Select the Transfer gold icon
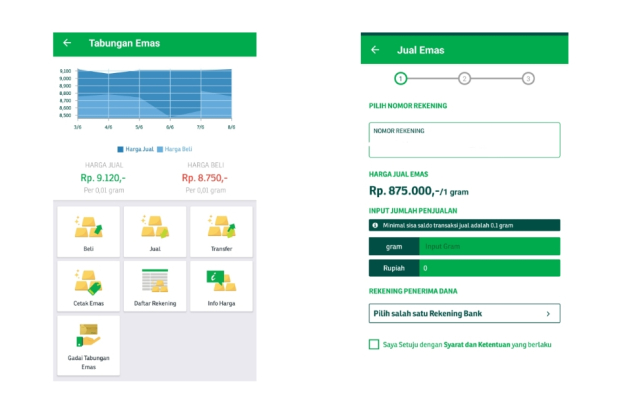Image resolution: width=620 pixels, height=413 pixels. (221, 231)
